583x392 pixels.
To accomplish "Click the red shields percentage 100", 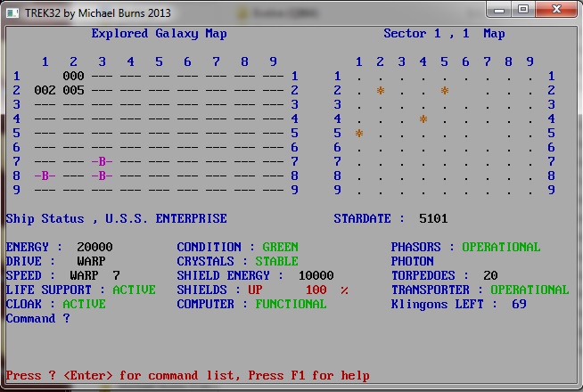I will [316, 290].
